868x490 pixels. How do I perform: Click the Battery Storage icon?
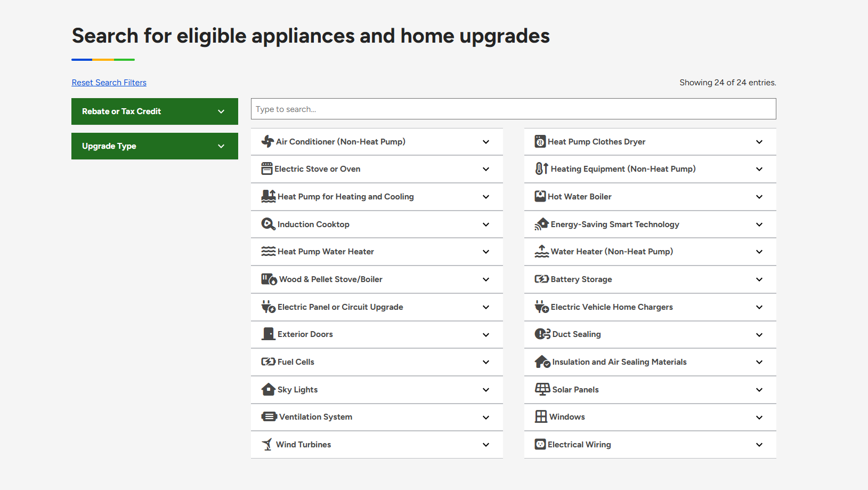(542, 279)
